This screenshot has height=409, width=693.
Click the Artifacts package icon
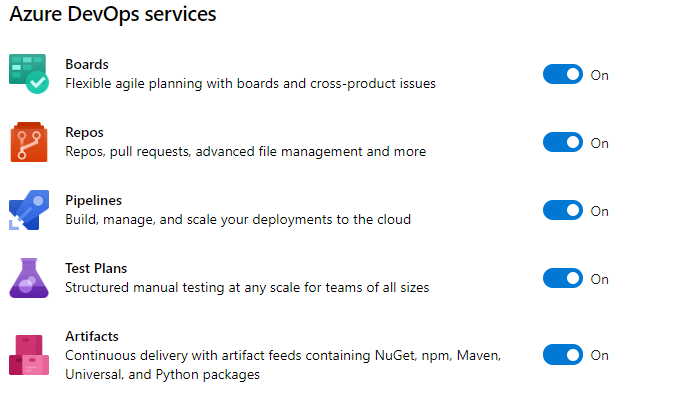point(29,353)
